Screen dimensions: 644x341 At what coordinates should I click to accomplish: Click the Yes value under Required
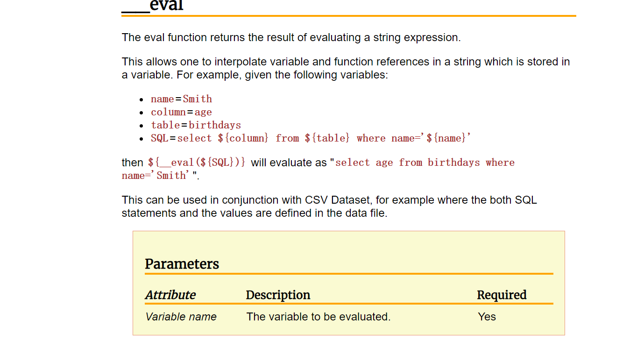(x=487, y=317)
